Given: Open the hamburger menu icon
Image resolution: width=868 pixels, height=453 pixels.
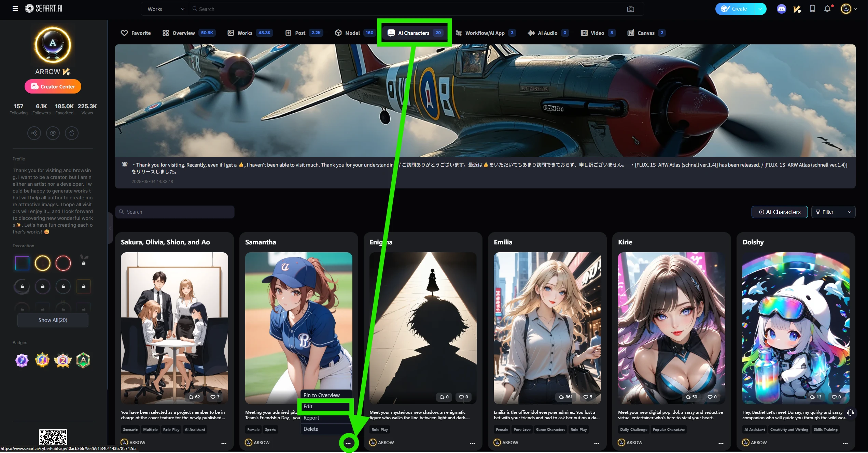Looking at the screenshot, I should pos(15,9).
